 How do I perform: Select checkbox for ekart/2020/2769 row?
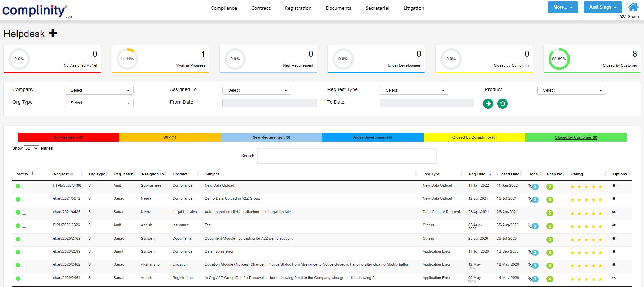click(x=24, y=239)
